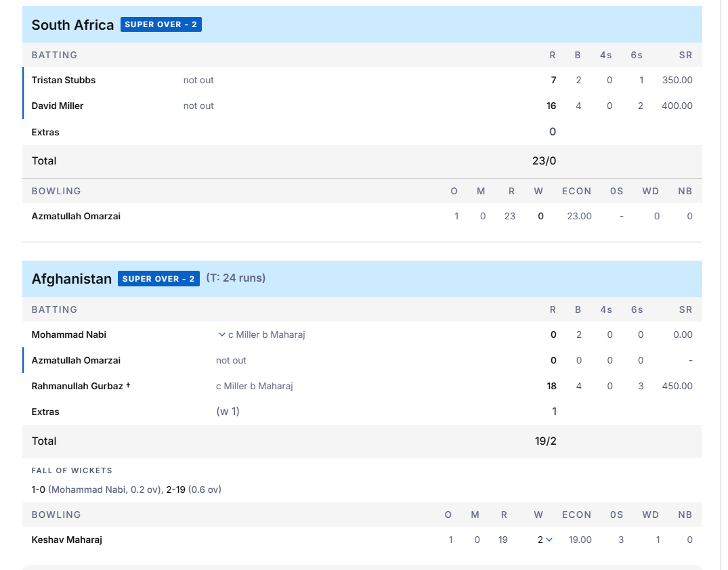This screenshot has width=728, height=570.
Task: View Rahmanullah Gurbaz's profile
Action: (77, 386)
